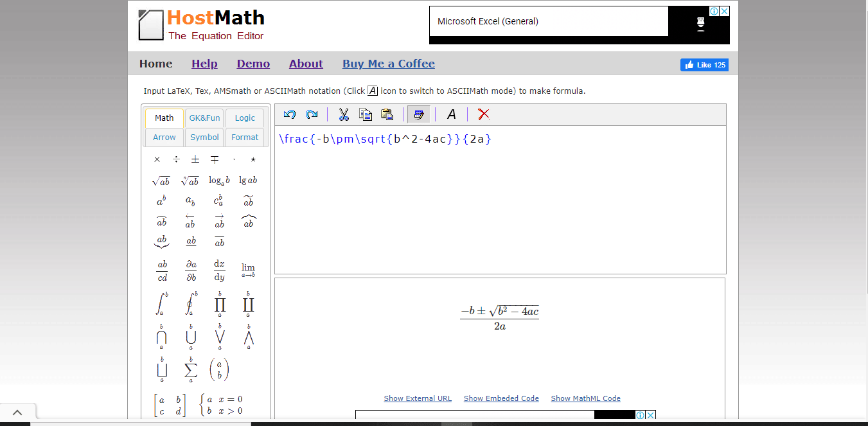
Task: Toggle ASCIIMath mode with the A icon
Action: (x=452, y=114)
